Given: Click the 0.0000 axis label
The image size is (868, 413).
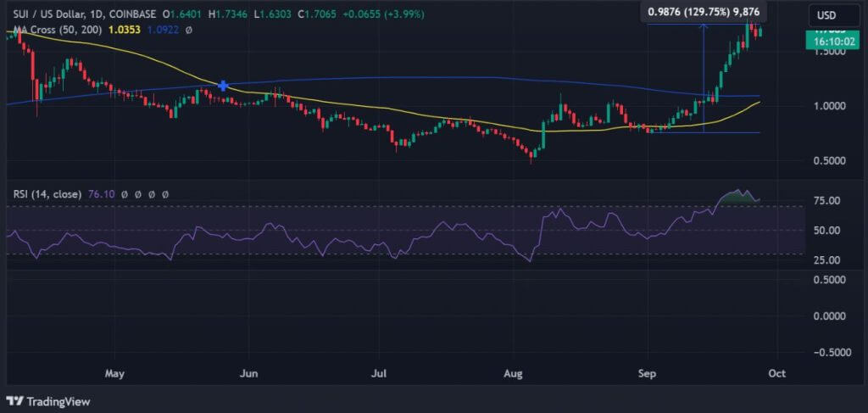Looking at the screenshot, I should (x=827, y=316).
